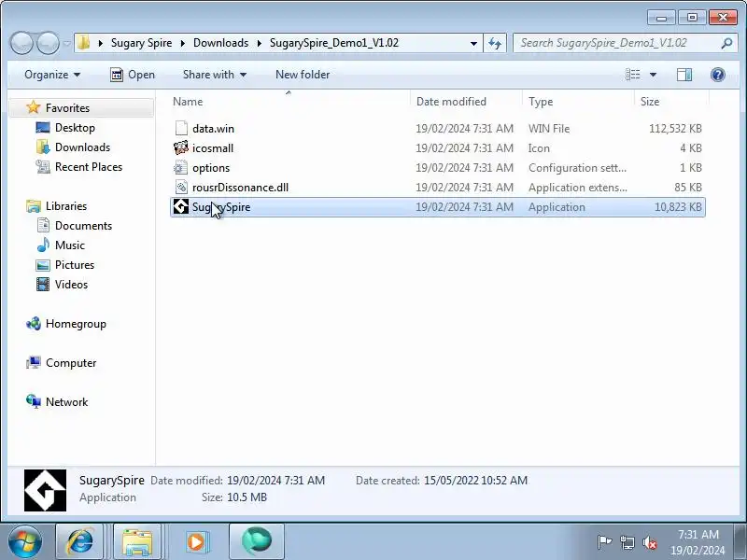Click the rousrDissonance.dll file icon
This screenshot has width=747, height=560.
pyautogui.click(x=181, y=188)
